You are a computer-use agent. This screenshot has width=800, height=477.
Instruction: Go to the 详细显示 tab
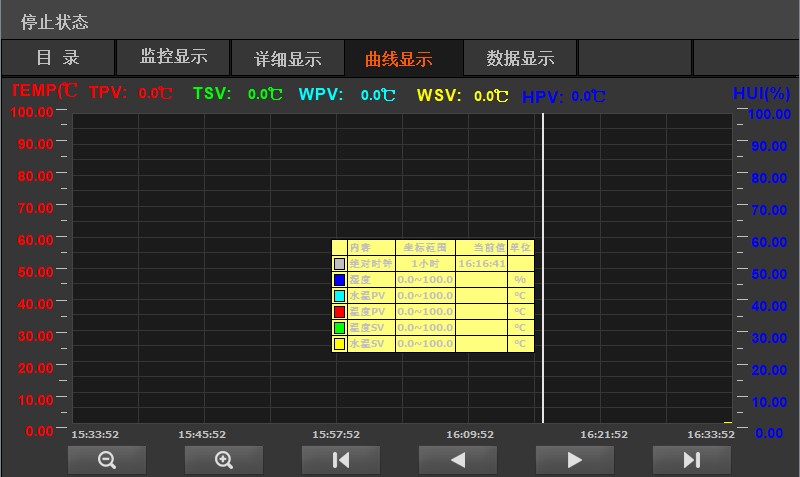click(x=288, y=59)
